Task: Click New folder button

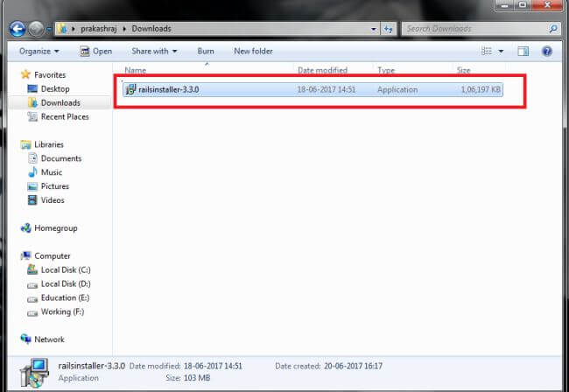Action: coord(253,51)
